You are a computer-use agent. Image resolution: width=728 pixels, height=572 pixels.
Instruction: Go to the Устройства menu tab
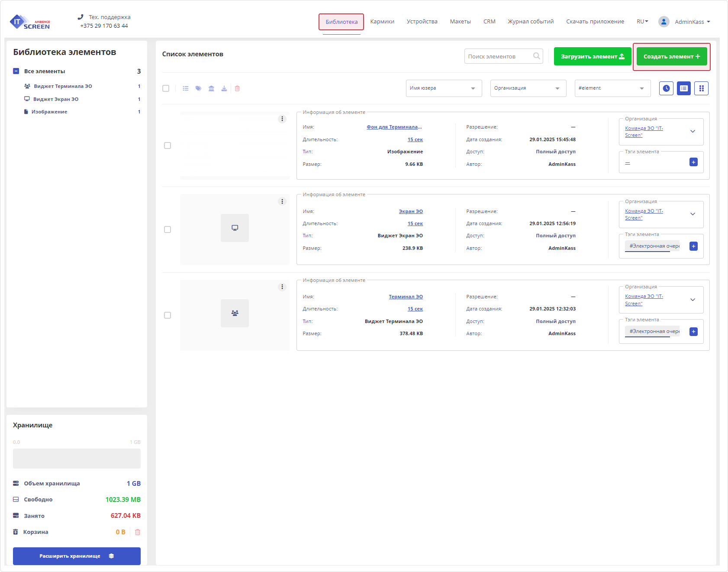coord(422,22)
